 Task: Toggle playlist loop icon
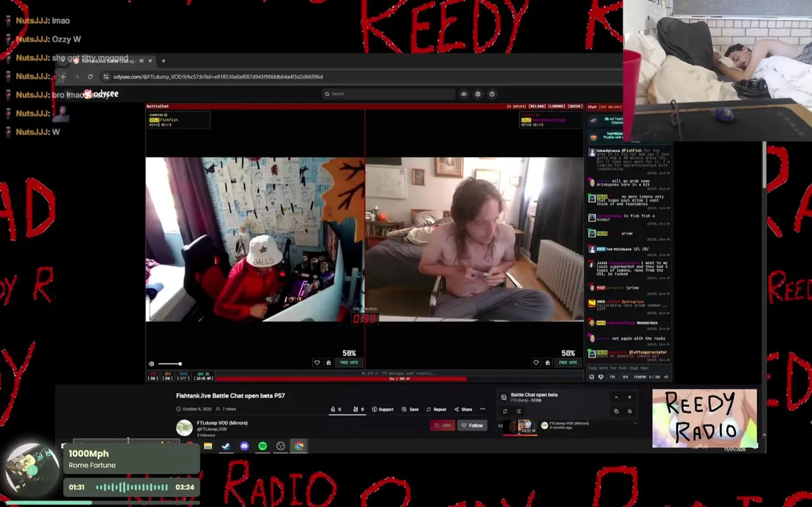tap(505, 411)
